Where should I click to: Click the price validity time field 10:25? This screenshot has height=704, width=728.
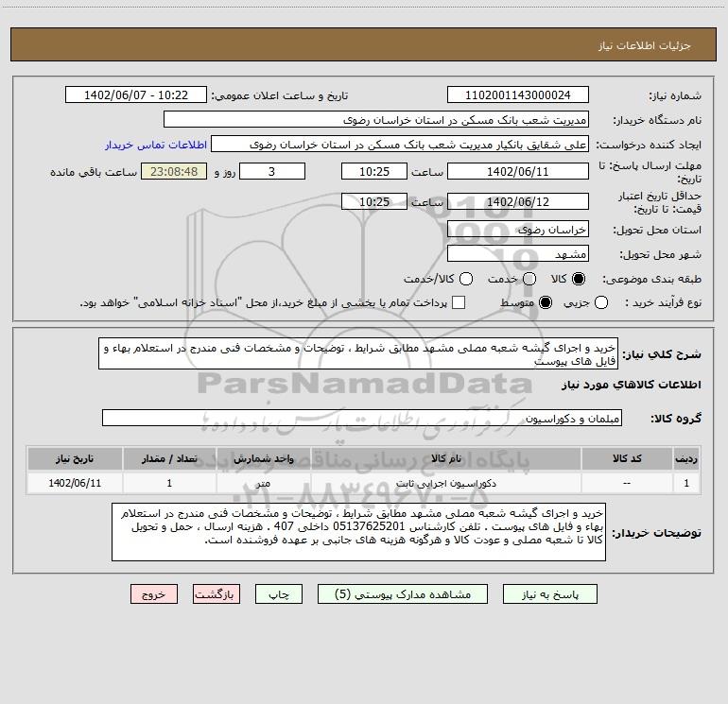pyautogui.click(x=374, y=201)
